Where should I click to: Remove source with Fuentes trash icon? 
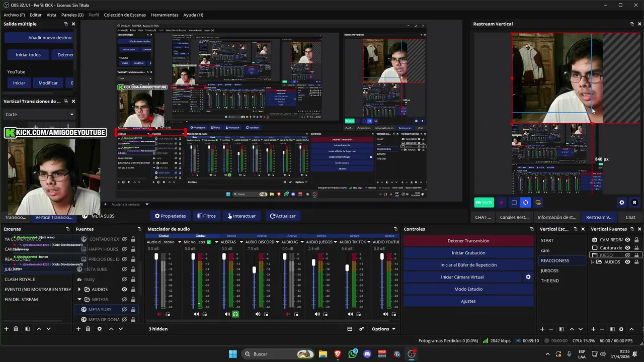(x=88, y=329)
